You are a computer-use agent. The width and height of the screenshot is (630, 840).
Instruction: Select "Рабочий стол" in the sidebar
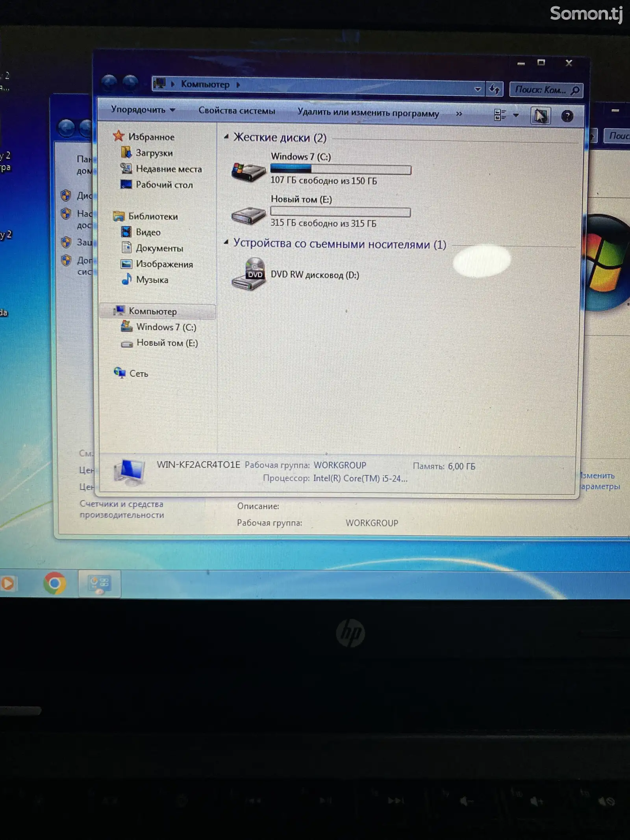click(164, 185)
